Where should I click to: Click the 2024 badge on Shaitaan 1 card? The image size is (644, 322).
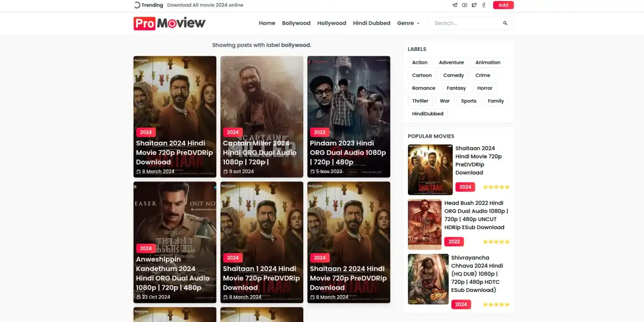click(x=233, y=258)
